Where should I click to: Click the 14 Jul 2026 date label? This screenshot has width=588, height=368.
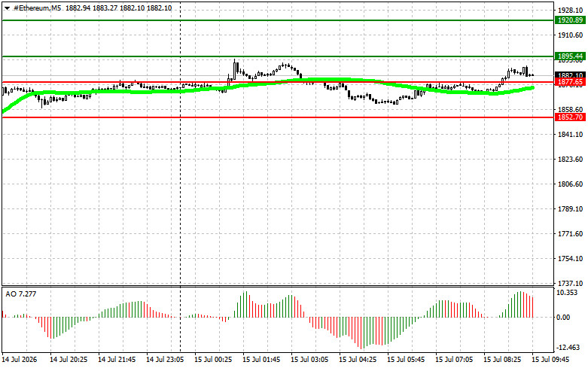point(20,360)
